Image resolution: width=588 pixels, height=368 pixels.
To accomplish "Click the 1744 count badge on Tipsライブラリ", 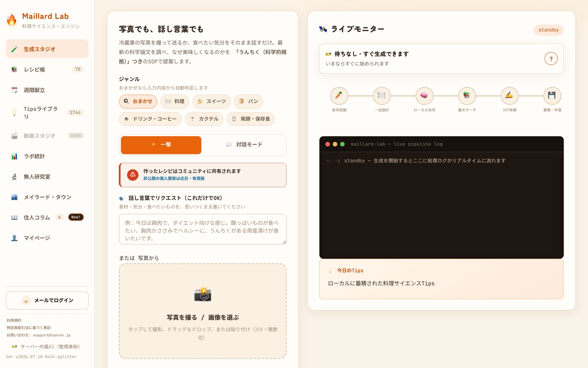I will (75, 113).
